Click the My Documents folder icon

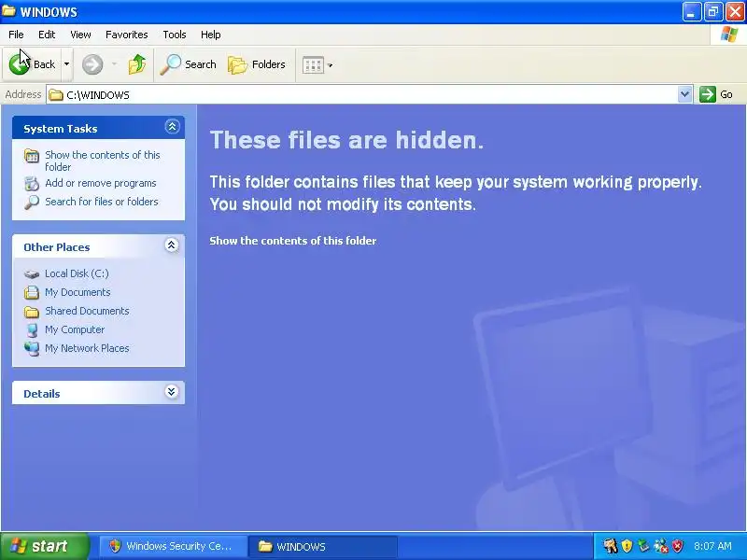pos(32,292)
